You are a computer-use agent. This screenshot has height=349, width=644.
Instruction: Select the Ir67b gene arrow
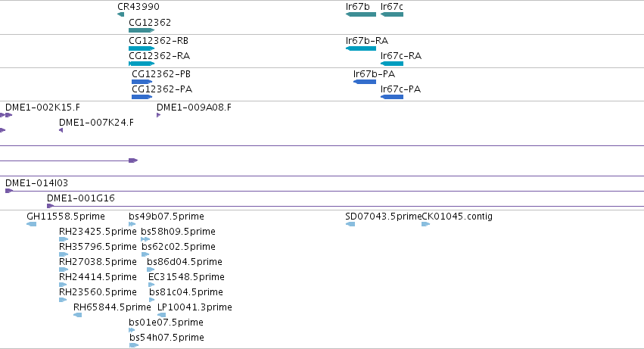tap(361, 14)
